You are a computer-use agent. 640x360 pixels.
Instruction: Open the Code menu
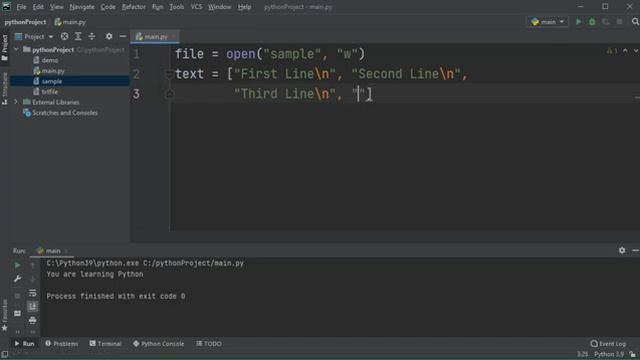(108, 7)
